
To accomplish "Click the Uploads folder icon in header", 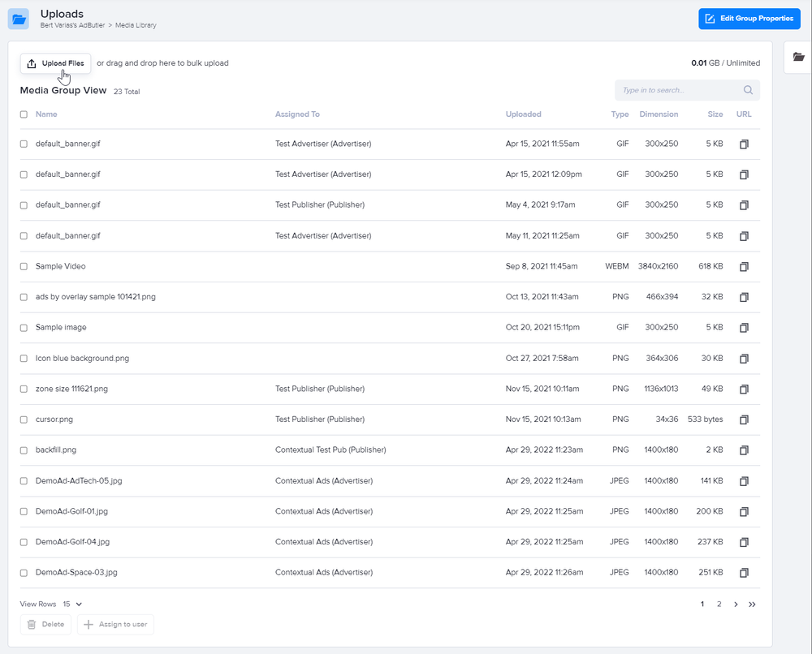I will pyautogui.click(x=19, y=19).
